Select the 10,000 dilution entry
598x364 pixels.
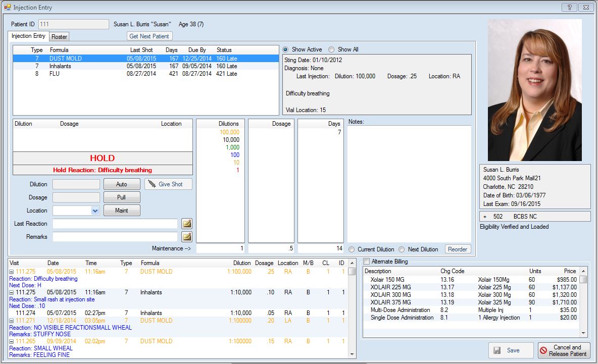click(x=231, y=140)
